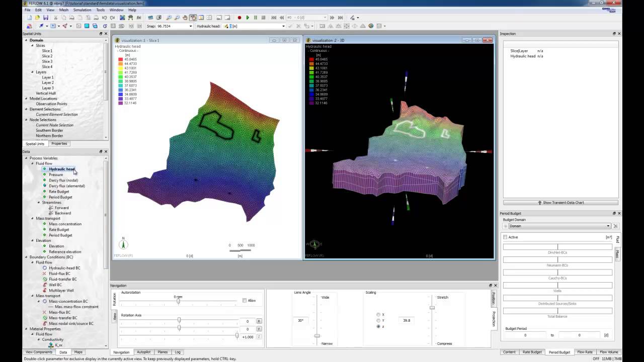Click the globe icon in second toolbar

(371, 26)
